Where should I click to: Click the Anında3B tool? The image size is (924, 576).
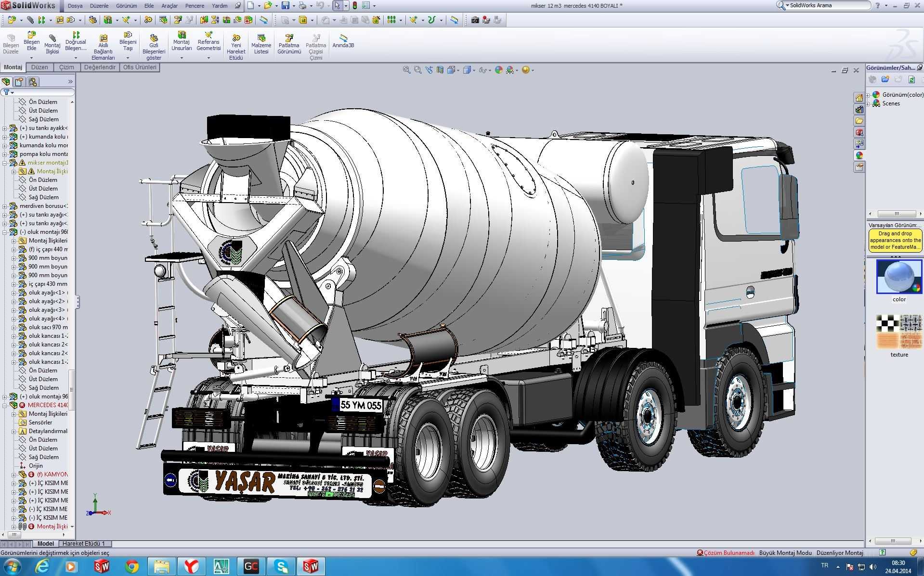click(343, 41)
